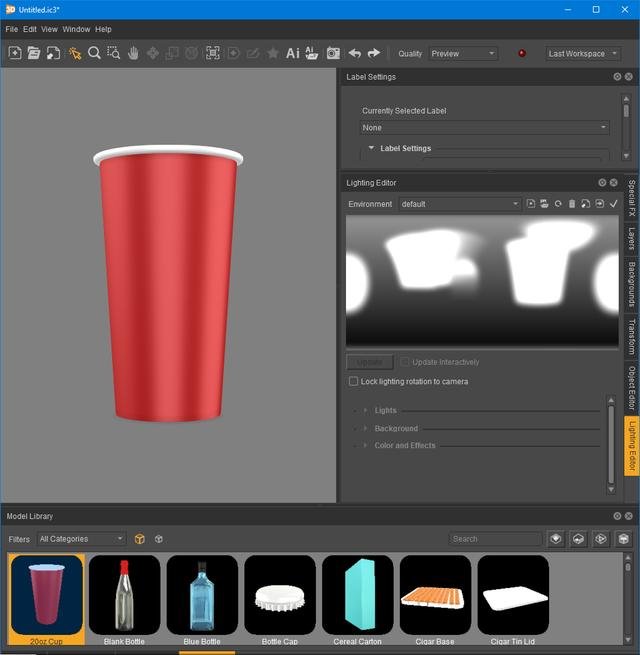Toggle the Update Interactively checkbox
The image size is (640, 655).
(x=405, y=362)
